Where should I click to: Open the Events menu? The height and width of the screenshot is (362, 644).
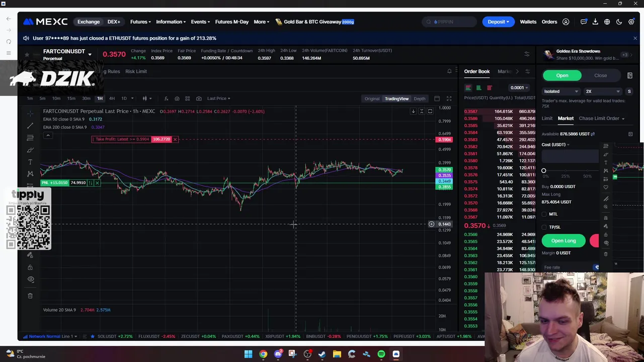pyautogui.click(x=200, y=22)
